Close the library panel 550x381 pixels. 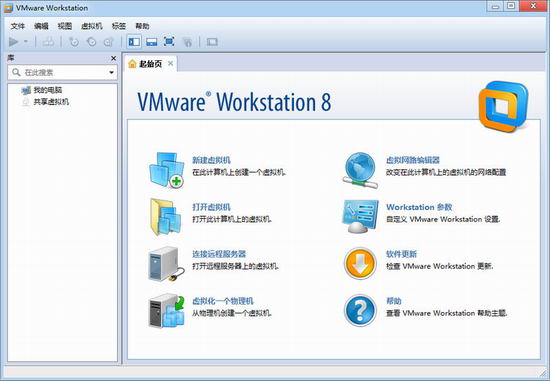point(113,58)
